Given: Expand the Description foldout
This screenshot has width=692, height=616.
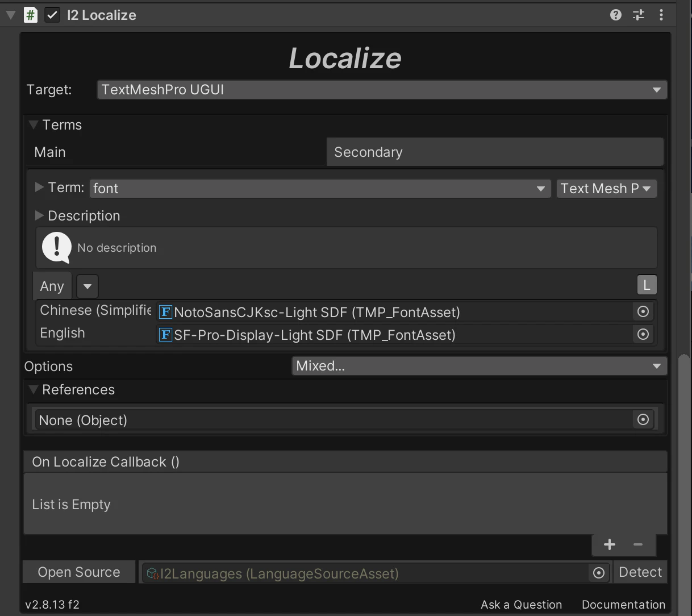Looking at the screenshot, I should click(39, 215).
